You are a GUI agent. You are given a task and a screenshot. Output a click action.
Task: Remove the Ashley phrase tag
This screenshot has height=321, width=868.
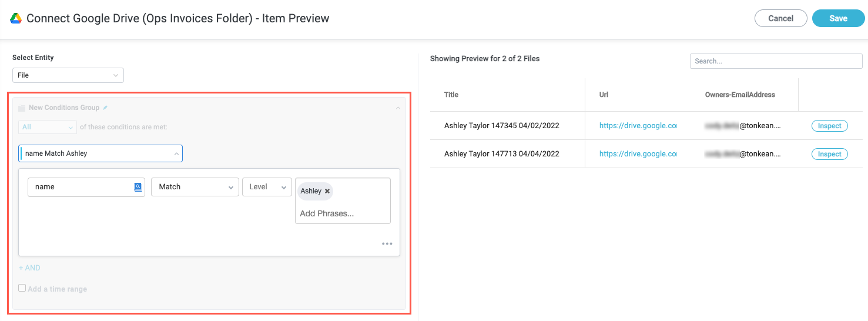(x=327, y=191)
